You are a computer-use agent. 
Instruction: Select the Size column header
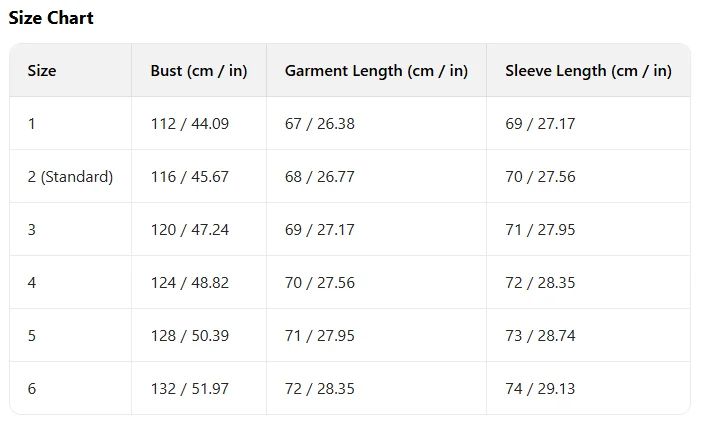[x=42, y=71]
